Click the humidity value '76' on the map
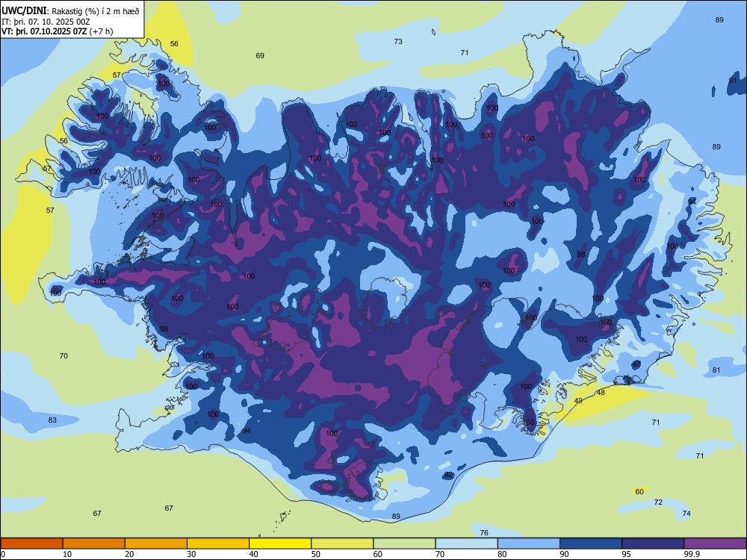 click(x=484, y=533)
